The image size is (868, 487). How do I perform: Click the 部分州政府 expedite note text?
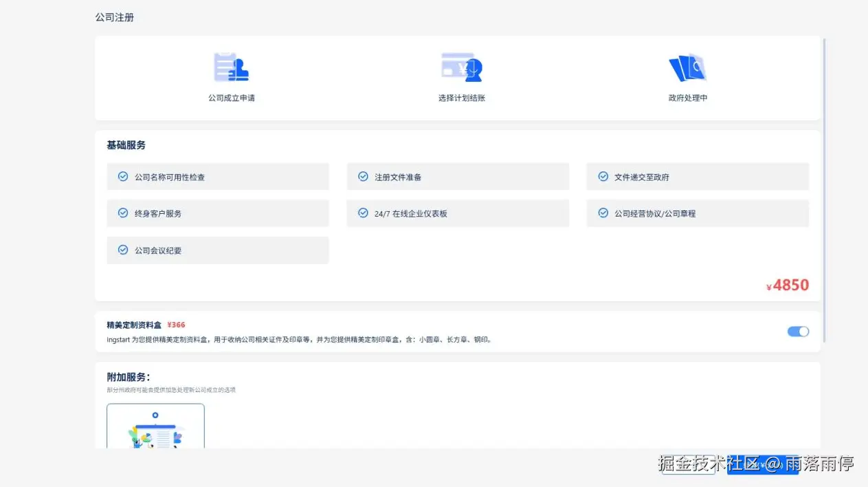pyautogui.click(x=171, y=390)
